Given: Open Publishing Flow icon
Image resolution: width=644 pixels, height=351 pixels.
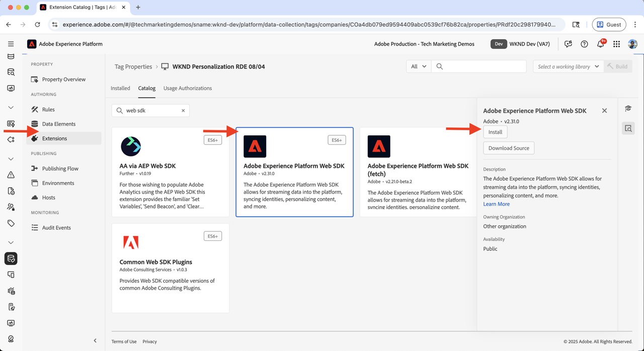Looking at the screenshot, I should (x=34, y=168).
